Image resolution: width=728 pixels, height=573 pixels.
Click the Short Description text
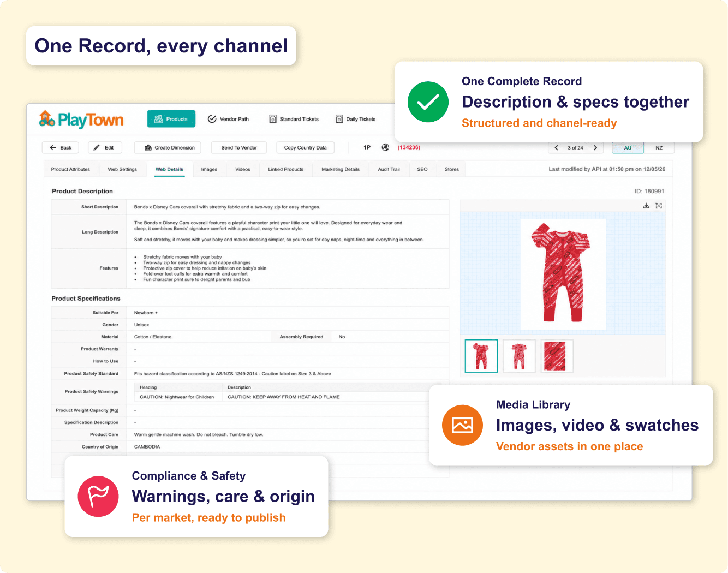227,207
